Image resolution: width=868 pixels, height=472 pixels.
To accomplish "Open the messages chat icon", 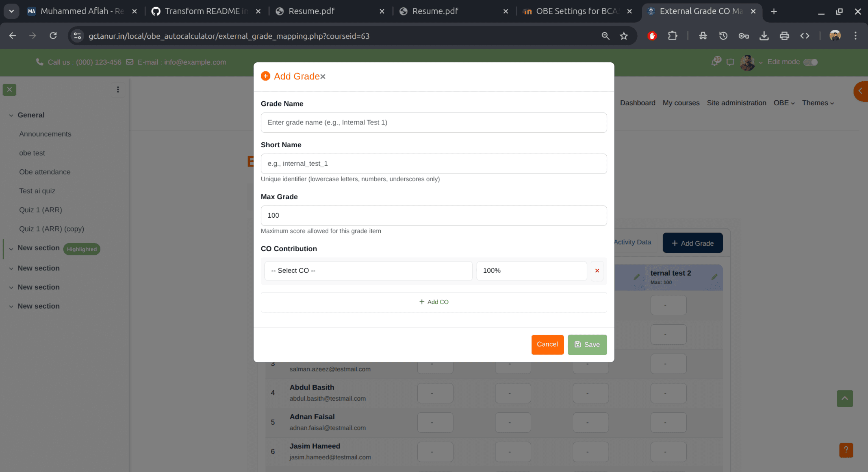I will (x=730, y=62).
